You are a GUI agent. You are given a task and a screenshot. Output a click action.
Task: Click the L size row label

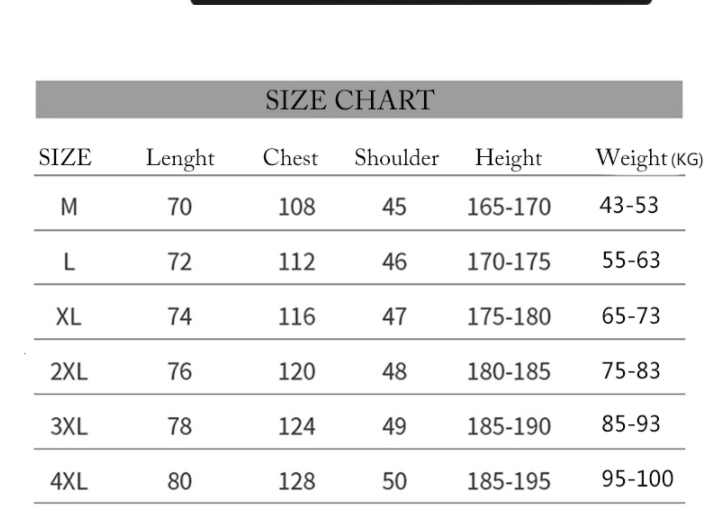tap(68, 262)
